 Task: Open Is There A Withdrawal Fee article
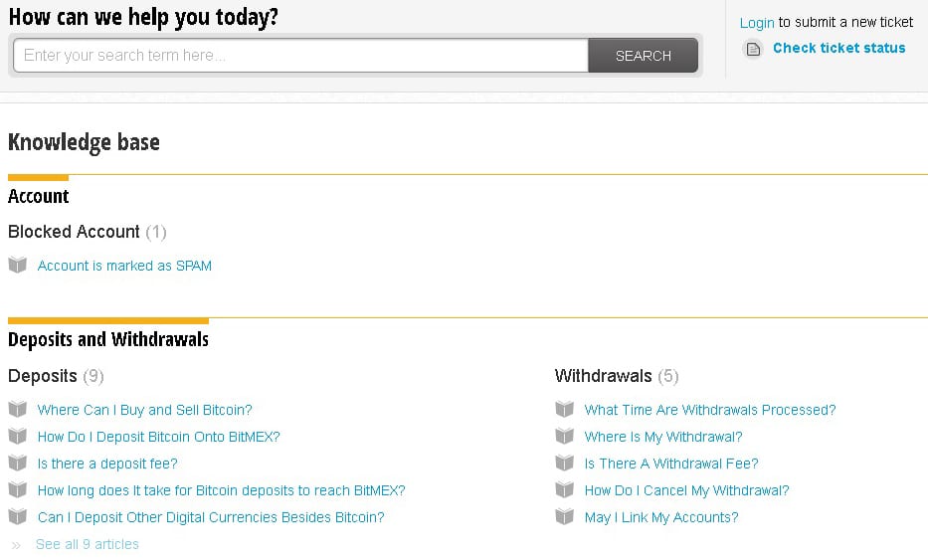(x=670, y=464)
